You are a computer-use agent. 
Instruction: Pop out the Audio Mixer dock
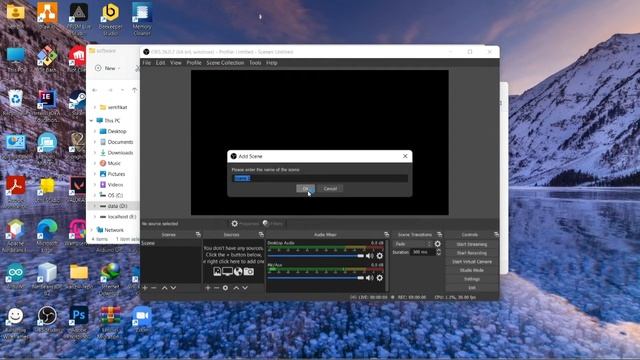(387, 235)
